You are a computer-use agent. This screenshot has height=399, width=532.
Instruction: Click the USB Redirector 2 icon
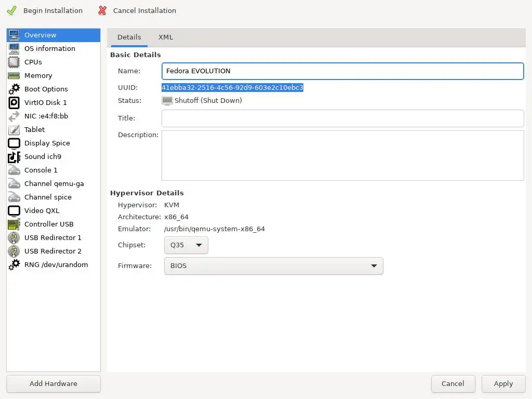pyautogui.click(x=14, y=251)
